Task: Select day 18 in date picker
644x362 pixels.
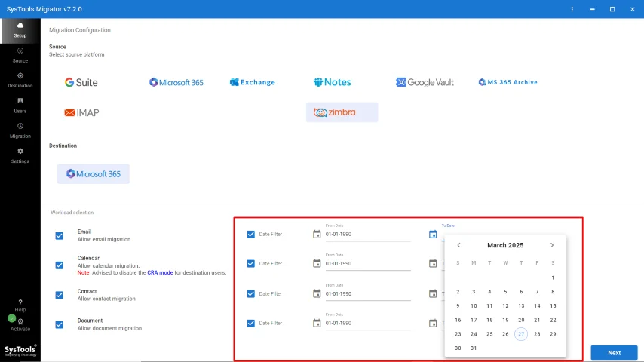Action: [489, 320]
